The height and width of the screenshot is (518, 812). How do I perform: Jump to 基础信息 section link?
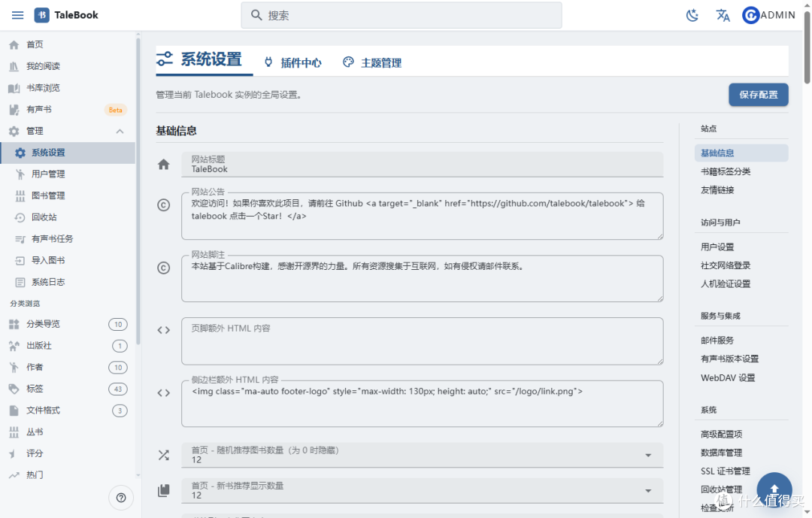click(741, 153)
